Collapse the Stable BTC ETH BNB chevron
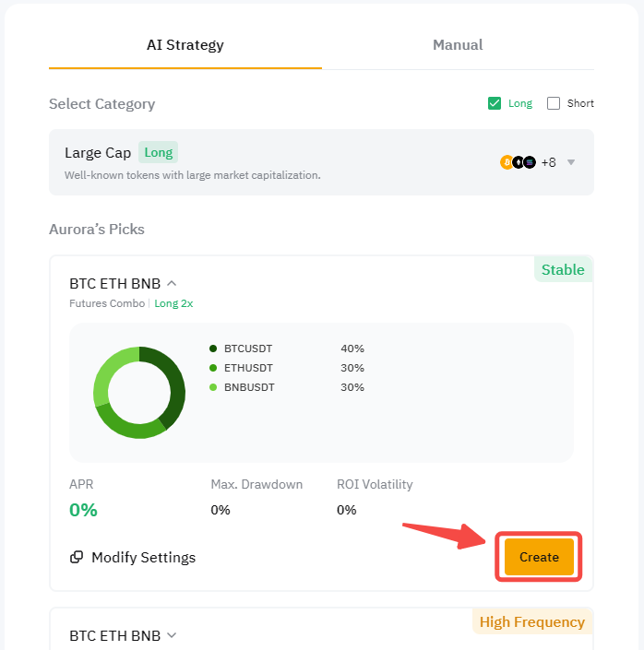The image size is (644, 650). [x=172, y=283]
